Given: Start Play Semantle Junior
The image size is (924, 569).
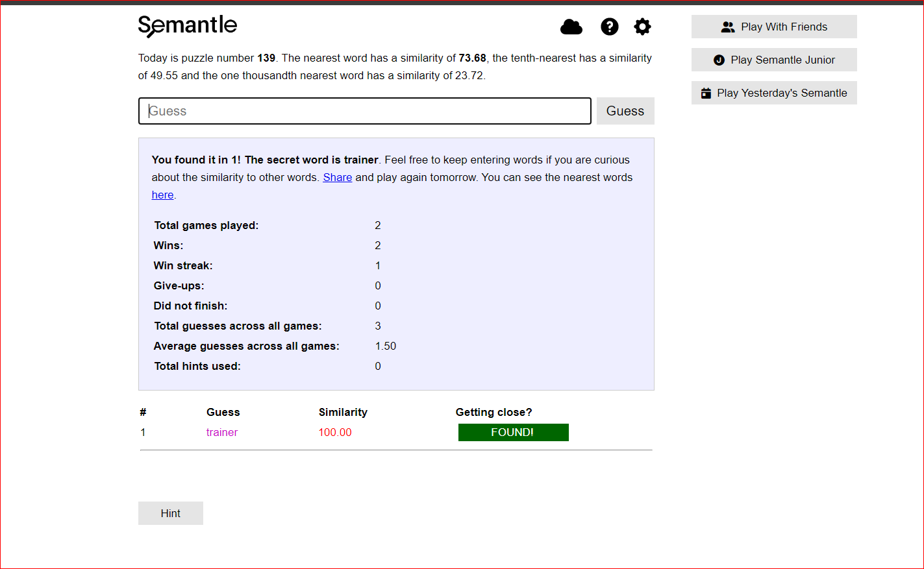Looking at the screenshot, I should coord(773,60).
